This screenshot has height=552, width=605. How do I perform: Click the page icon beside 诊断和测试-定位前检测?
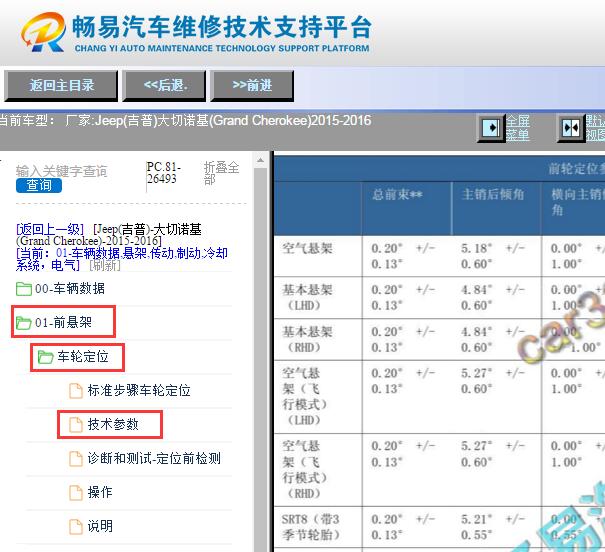pos(76,459)
